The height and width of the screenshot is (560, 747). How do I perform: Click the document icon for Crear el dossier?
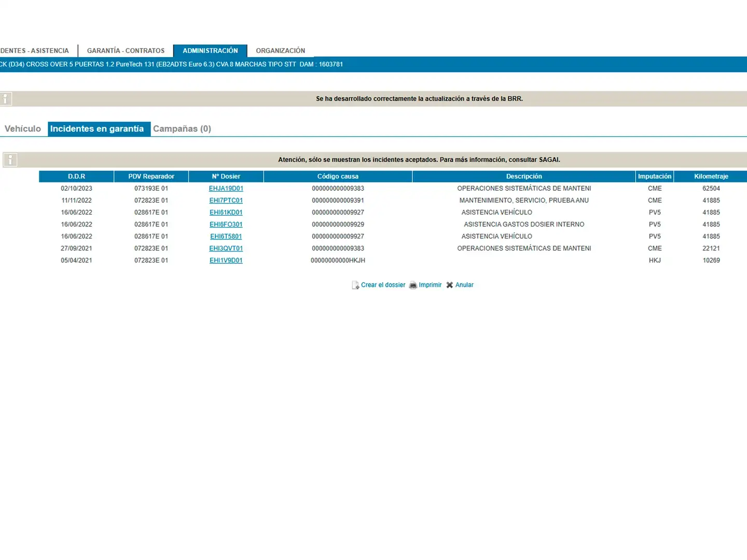pyautogui.click(x=355, y=285)
